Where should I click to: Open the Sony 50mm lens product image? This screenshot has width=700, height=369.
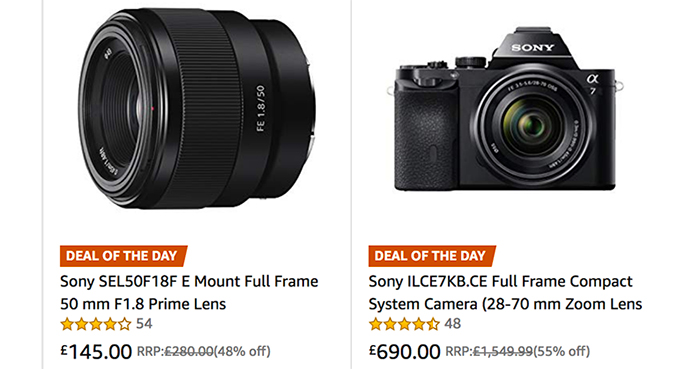[197, 108]
